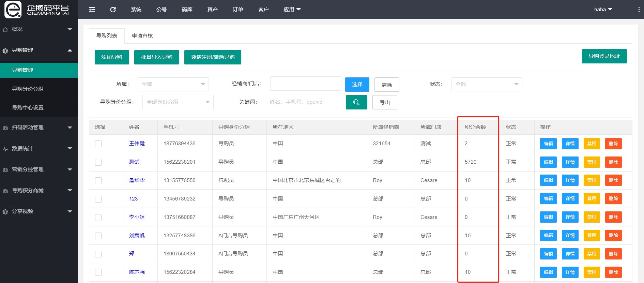644x283 pixels.
Task: Click the 添加导购 button
Action: [x=112, y=57]
